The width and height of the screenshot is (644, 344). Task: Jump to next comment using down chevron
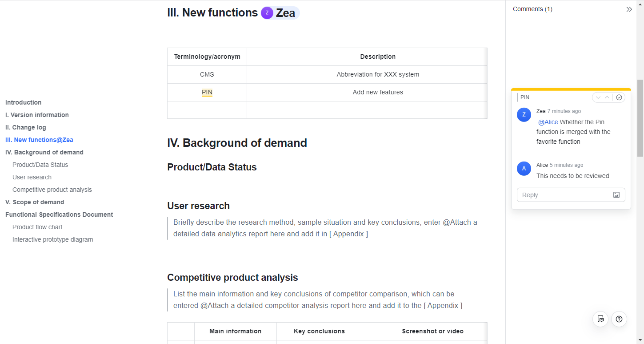pos(598,97)
